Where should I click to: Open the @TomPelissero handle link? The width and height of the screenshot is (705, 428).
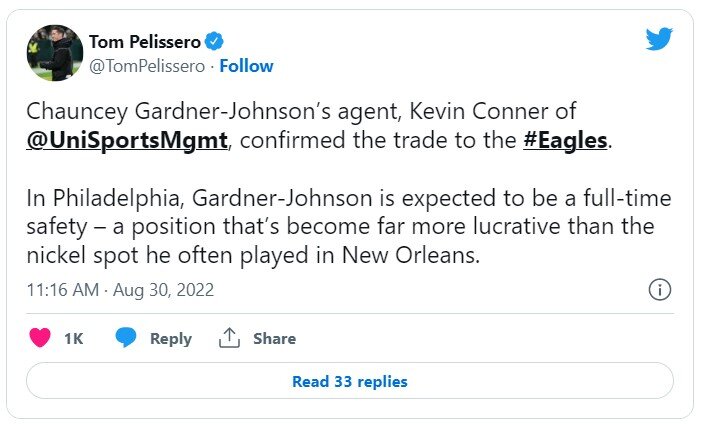(x=146, y=66)
